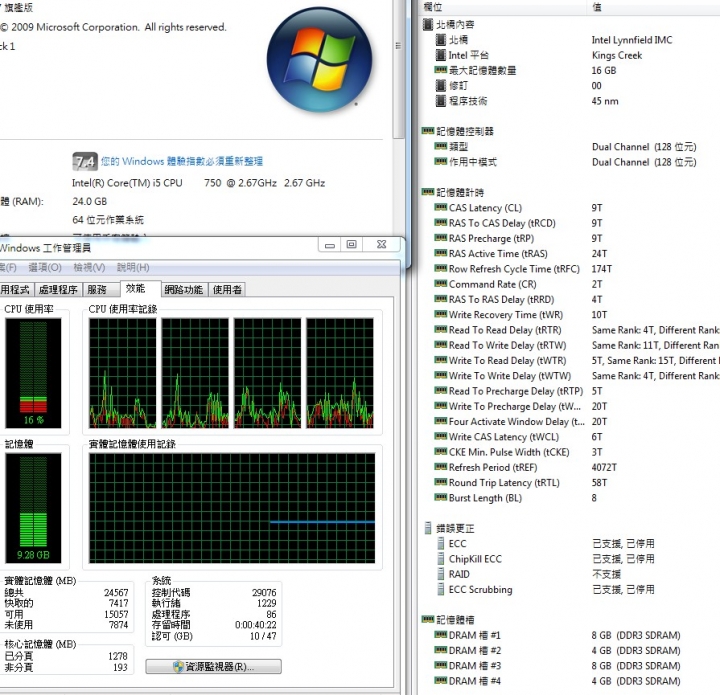Click the Intel 平台 row icon
This screenshot has height=695, width=720.
click(441, 55)
